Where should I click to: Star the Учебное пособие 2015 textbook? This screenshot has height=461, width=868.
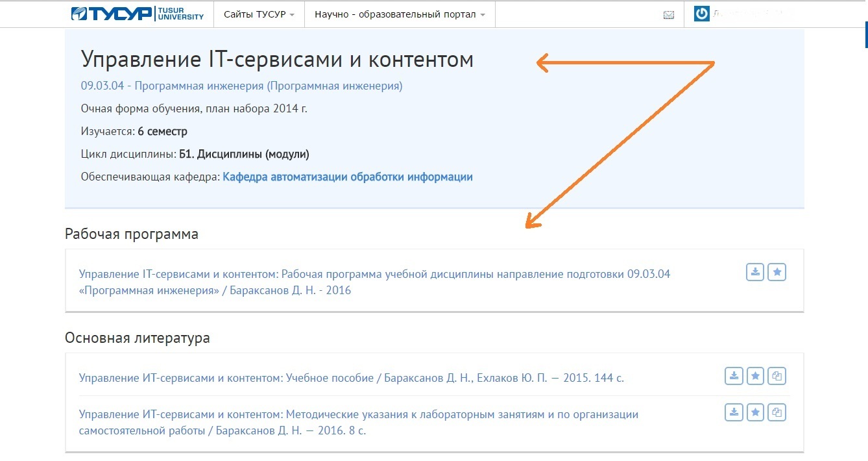755,375
